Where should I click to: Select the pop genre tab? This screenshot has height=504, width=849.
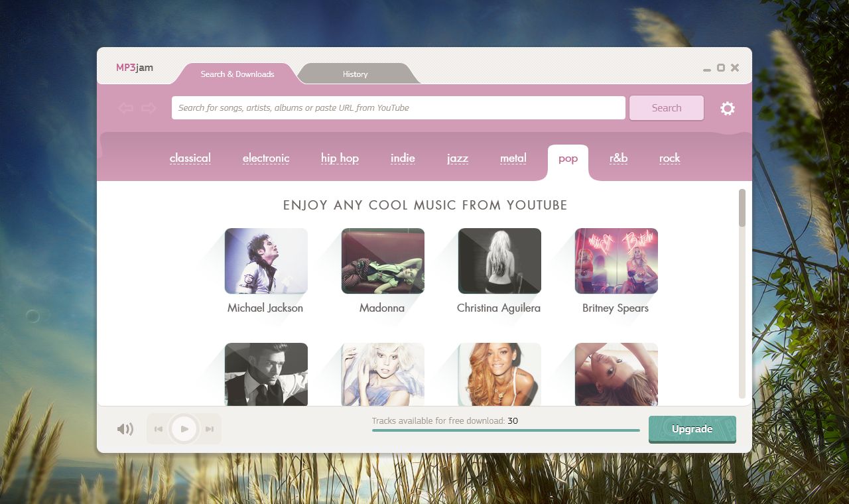pos(568,161)
